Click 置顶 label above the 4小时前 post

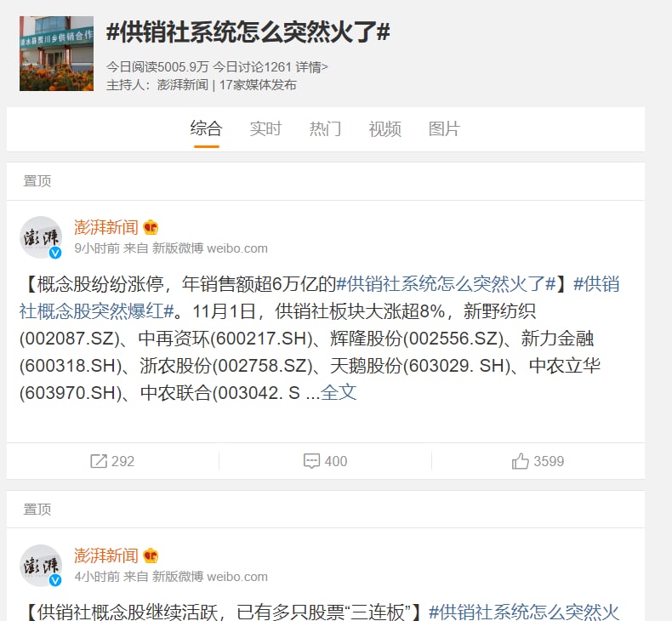(37, 510)
